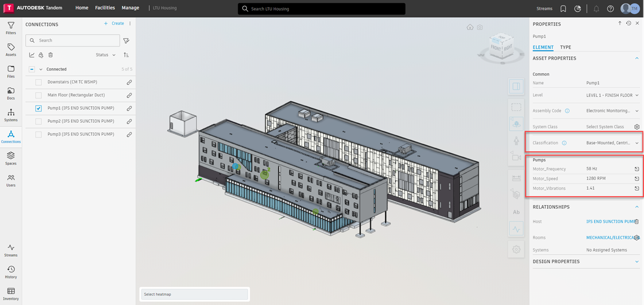Click the camera screenshot icon in viewer

click(480, 27)
